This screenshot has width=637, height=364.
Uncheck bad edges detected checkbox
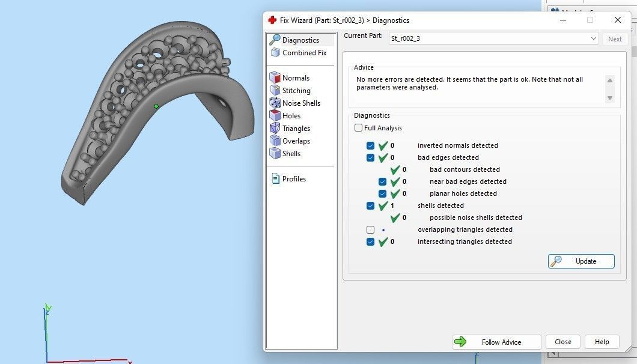(x=370, y=157)
